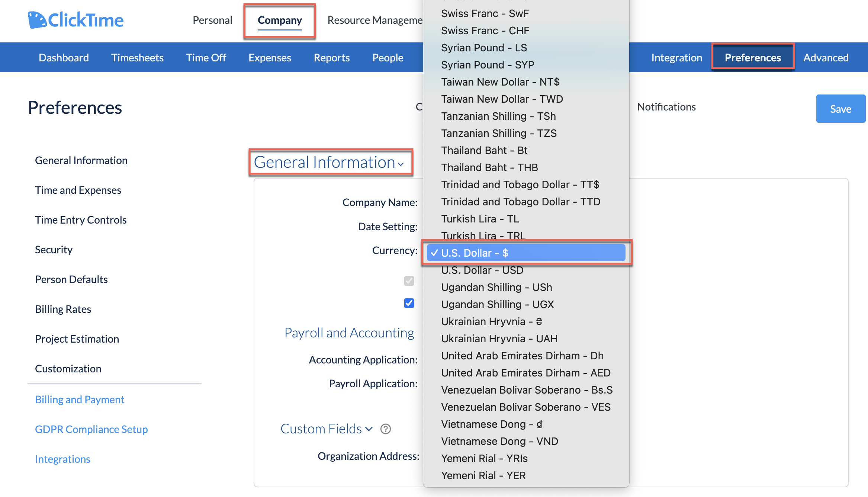This screenshot has width=868, height=497.
Task: Select General Information in sidebar
Action: pos(81,160)
